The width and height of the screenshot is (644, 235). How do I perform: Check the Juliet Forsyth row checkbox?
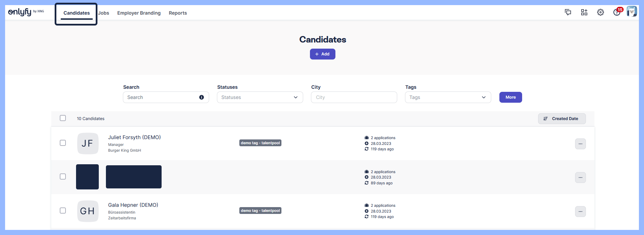click(x=63, y=143)
